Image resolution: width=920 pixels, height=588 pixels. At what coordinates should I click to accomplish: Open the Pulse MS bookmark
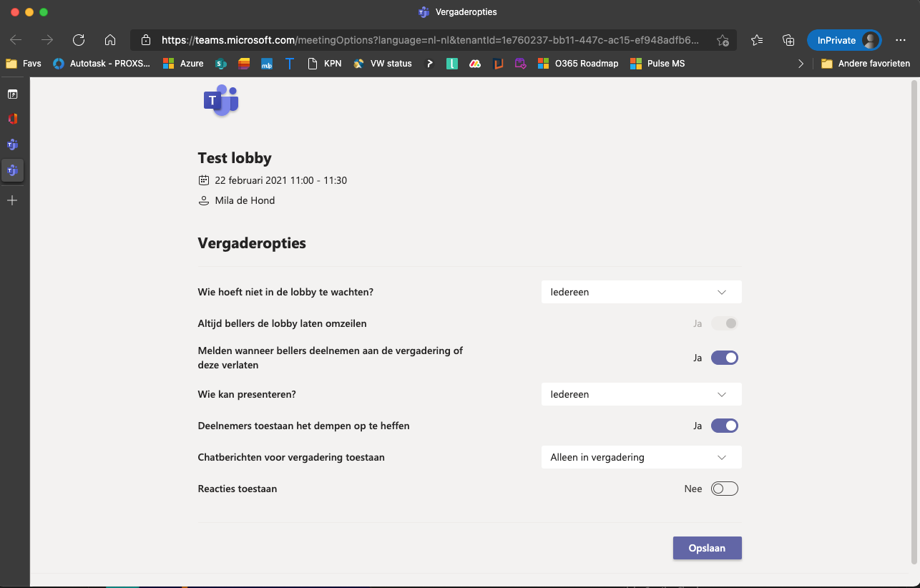(657, 64)
